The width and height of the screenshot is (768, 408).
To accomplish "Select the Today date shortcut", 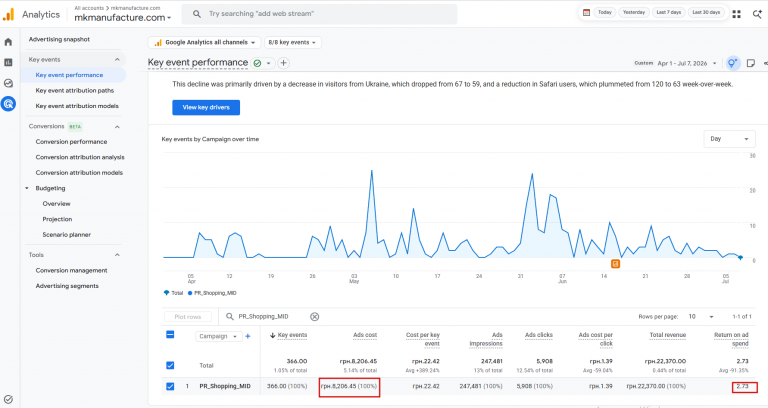I will coord(604,12).
